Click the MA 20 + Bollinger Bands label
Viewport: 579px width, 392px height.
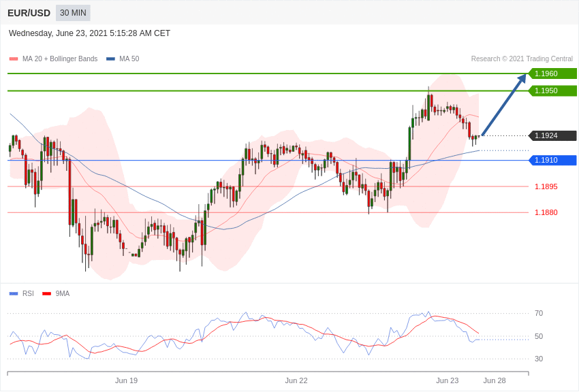click(60, 59)
